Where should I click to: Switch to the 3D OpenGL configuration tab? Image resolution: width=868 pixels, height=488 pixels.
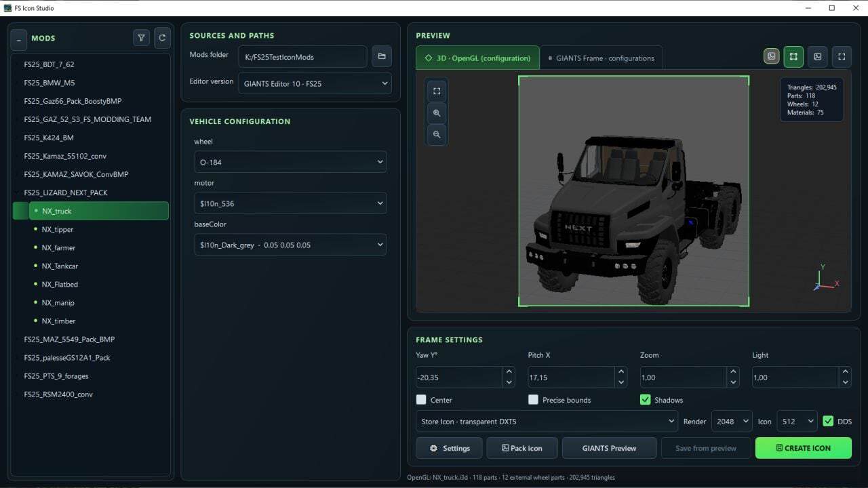pyautogui.click(x=477, y=58)
